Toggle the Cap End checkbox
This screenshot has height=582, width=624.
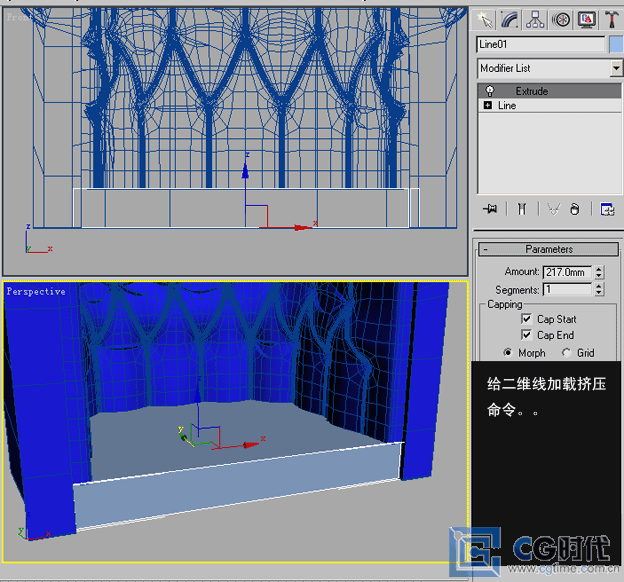(x=526, y=335)
